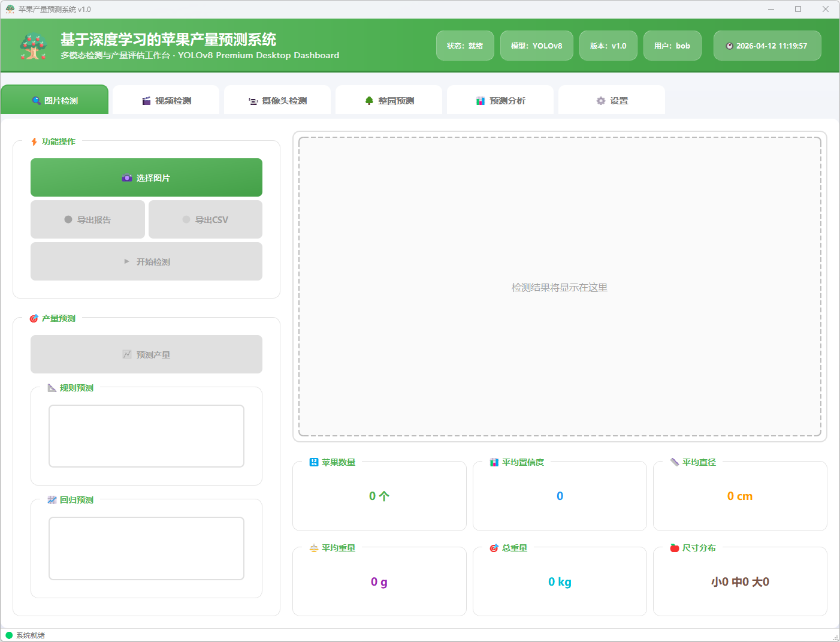Screen dimensions: 840x642
Task: Click the camera icon on 选择图片
Action: pyautogui.click(x=127, y=178)
